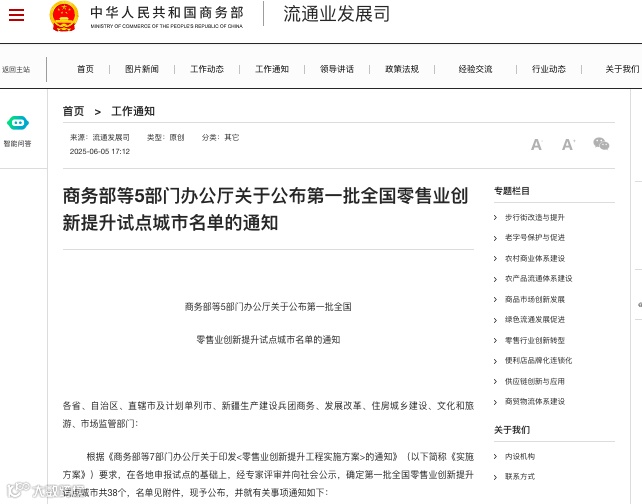This screenshot has height=504, width=642.
Task: Click body subtitle 零售业创新提升试点城市名单的通知
Action: click(x=268, y=340)
